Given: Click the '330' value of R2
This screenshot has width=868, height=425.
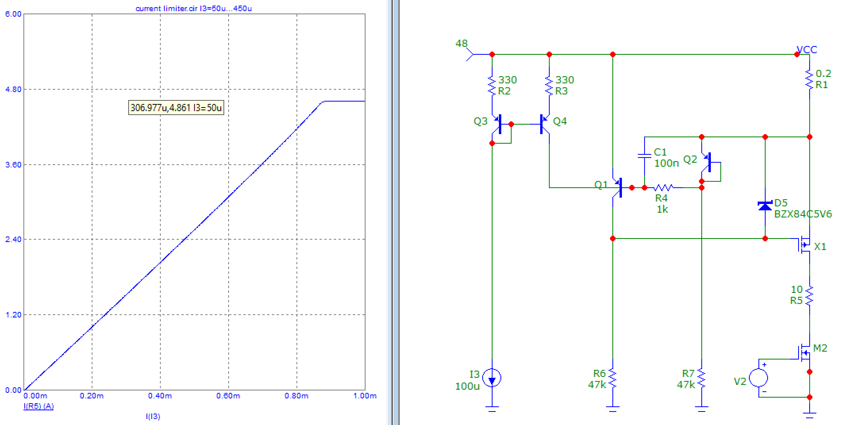Looking at the screenshot, I should (508, 80).
